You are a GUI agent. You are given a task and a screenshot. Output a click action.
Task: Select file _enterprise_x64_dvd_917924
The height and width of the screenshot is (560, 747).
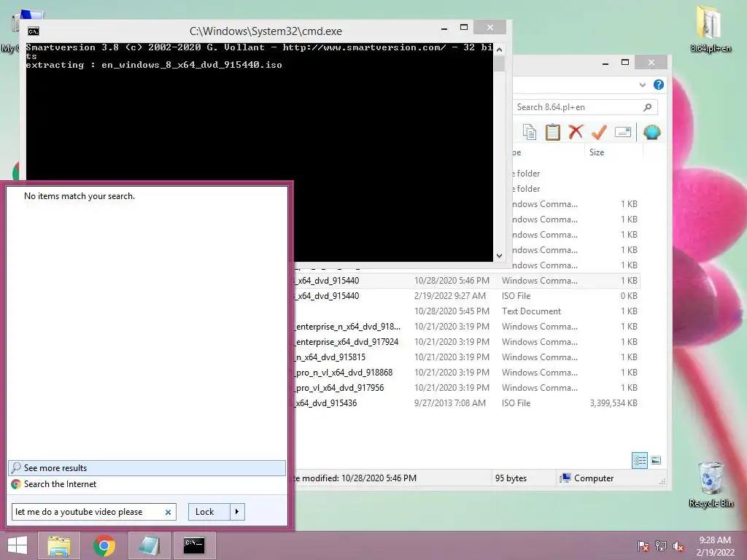(467, 342)
